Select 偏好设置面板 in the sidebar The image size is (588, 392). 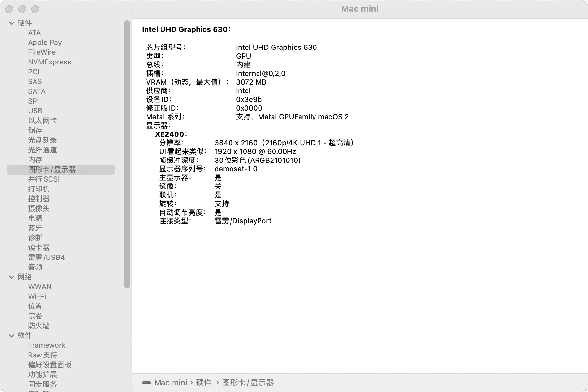(50, 365)
